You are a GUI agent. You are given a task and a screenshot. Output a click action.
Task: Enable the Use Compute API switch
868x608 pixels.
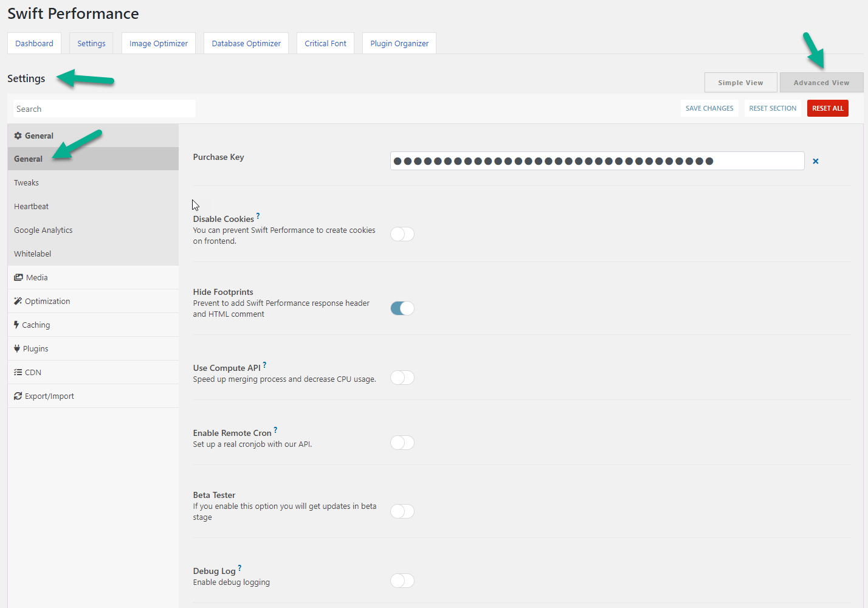(x=402, y=378)
